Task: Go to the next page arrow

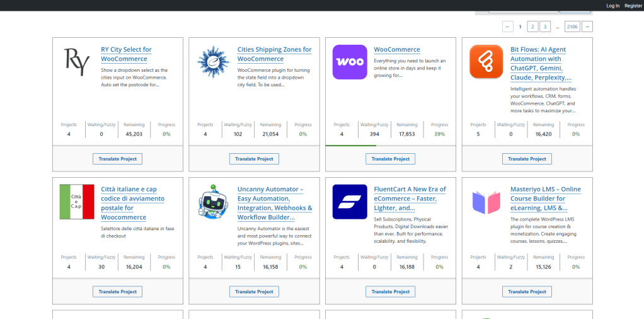Action: pyautogui.click(x=587, y=26)
